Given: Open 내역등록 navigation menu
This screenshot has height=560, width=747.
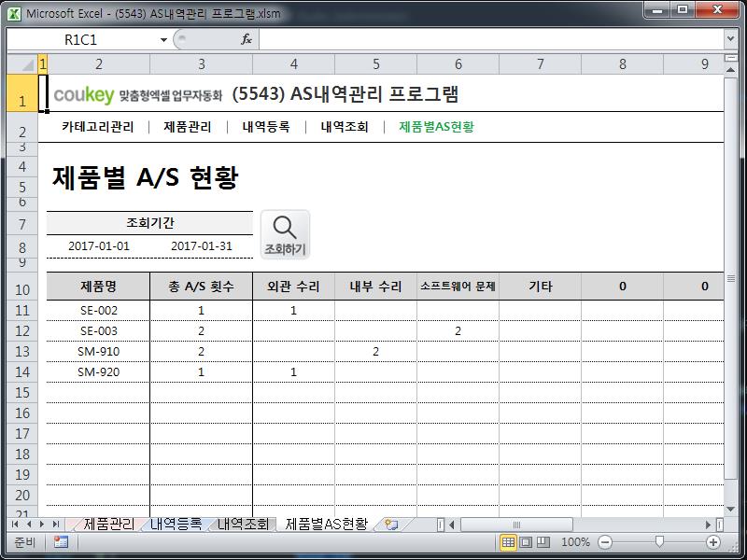Looking at the screenshot, I should click(266, 127).
